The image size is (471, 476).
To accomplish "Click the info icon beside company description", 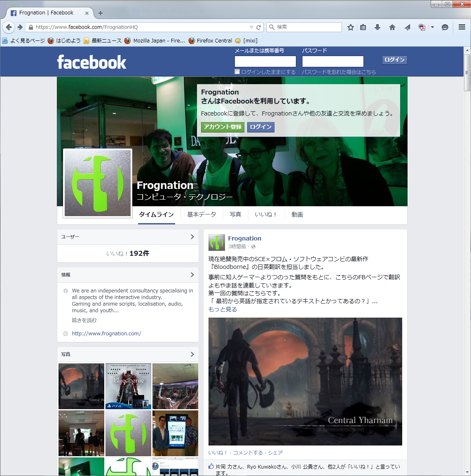I will [x=66, y=291].
